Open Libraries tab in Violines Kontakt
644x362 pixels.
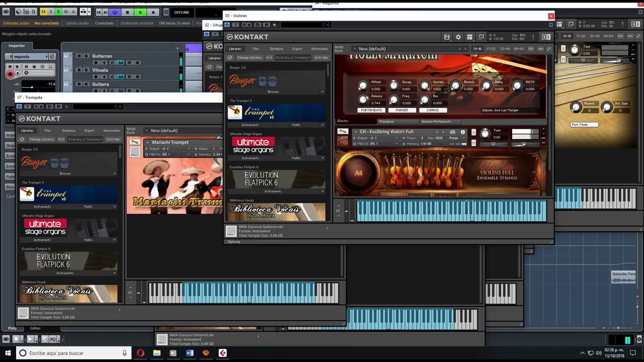click(235, 49)
